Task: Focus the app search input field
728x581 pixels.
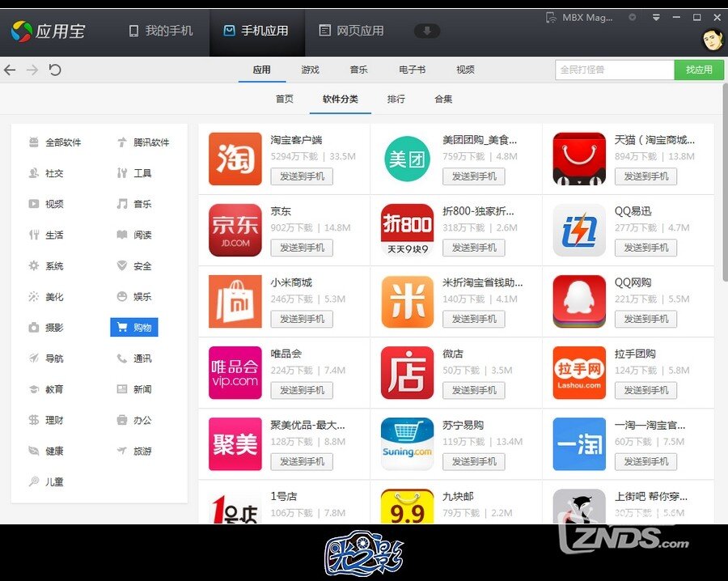Action: tap(615, 70)
